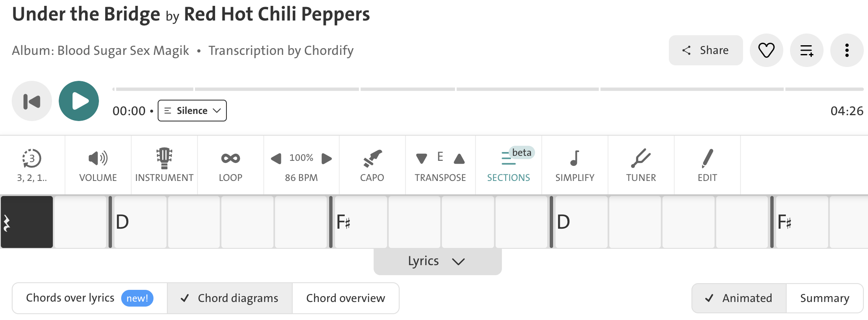Screen dimensions: 868x320
Task: Toggle the 3, 2, 1 count-in
Action: point(32,165)
